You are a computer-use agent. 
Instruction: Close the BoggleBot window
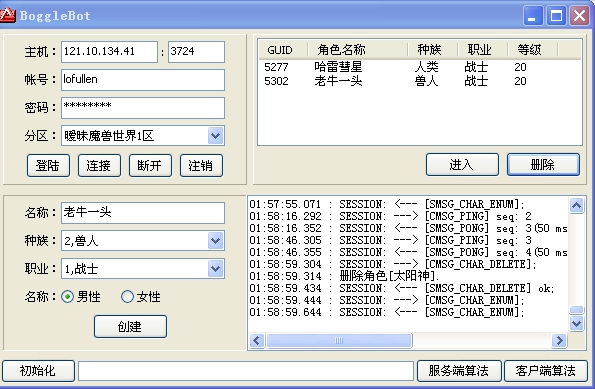[x=579, y=16]
